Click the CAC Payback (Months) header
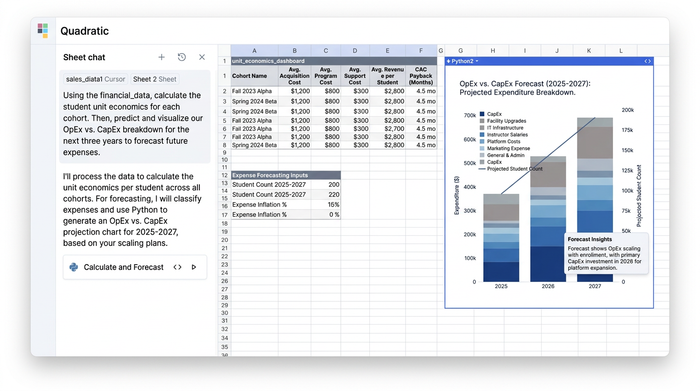 [421, 76]
